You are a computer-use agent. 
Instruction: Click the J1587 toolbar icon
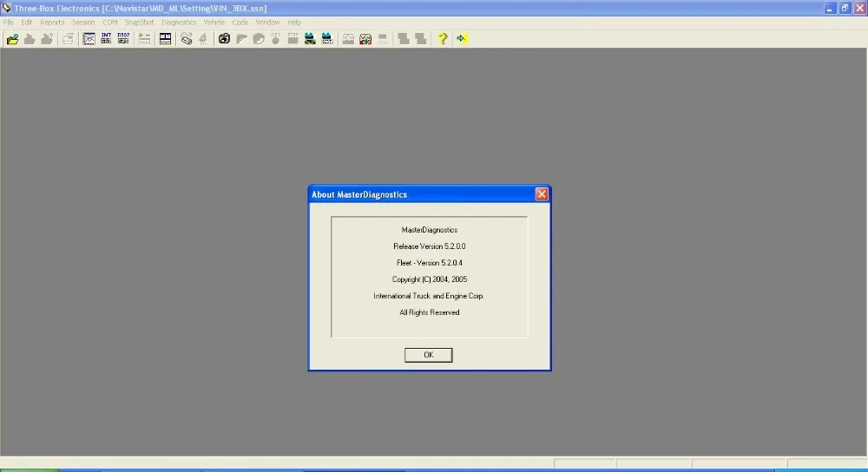click(x=123, y=39)
